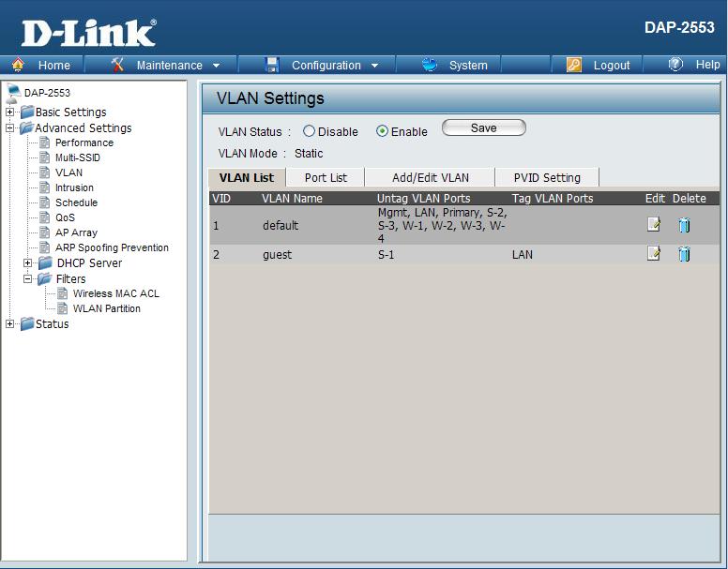Screen dimensions: 728x569
Task: Go to the Home page link
Action: point(53,66)
